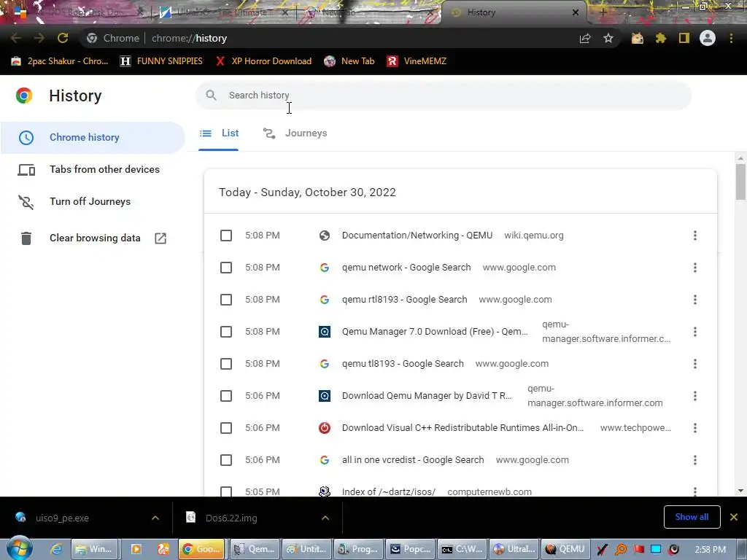Open the VineMEMZ bookmark
This screenshot has width=747, height=560.
[x=417, y=61]
